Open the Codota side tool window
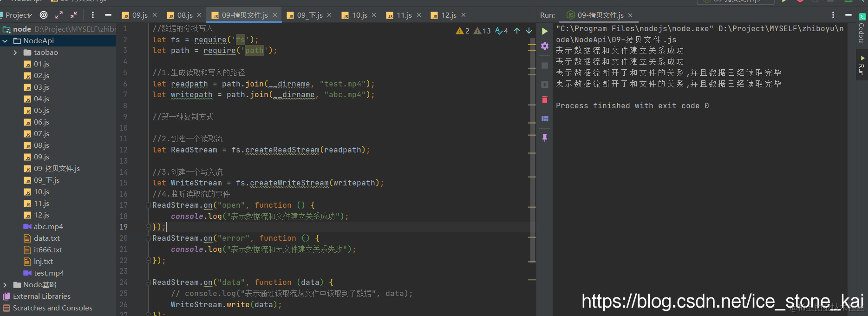 pos(861,29)
